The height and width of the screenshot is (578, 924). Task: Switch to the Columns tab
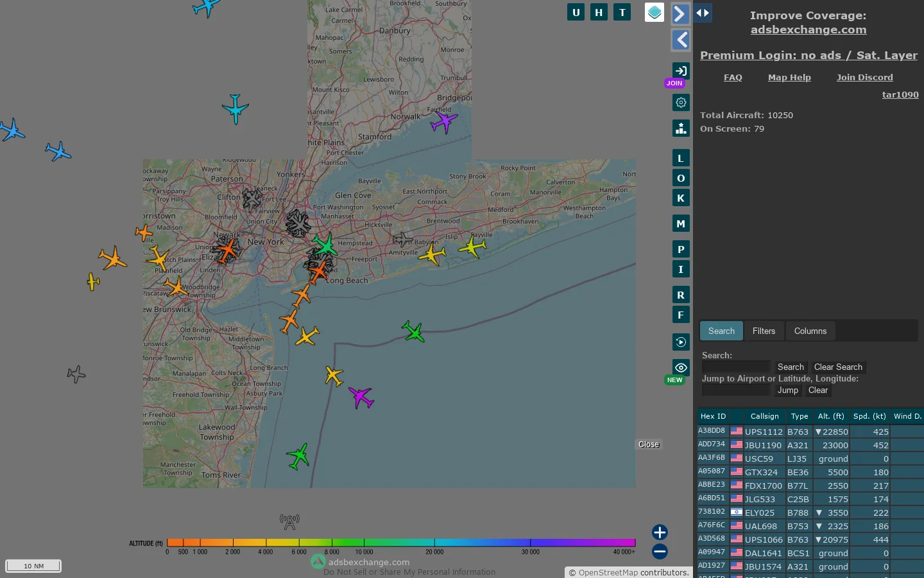tap(810, 331)
